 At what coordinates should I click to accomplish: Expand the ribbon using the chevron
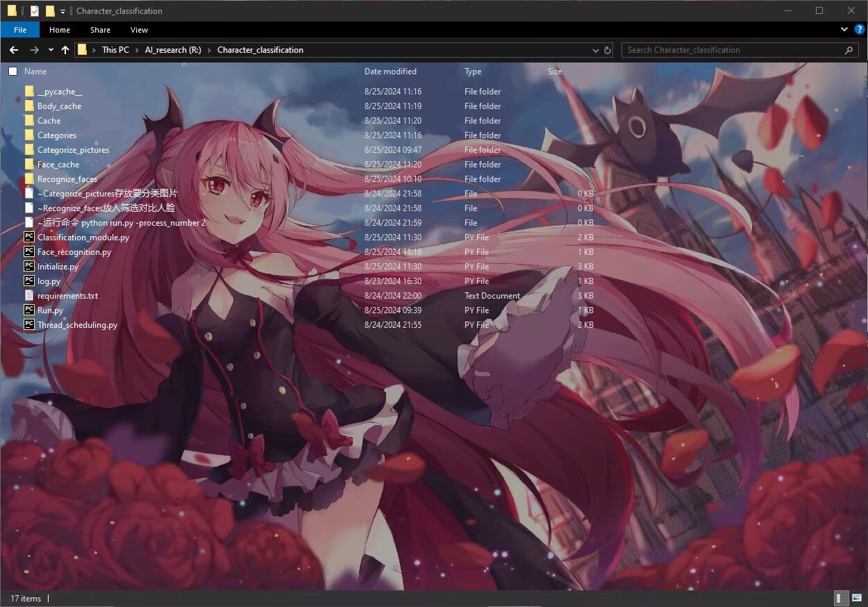(844, 30)
